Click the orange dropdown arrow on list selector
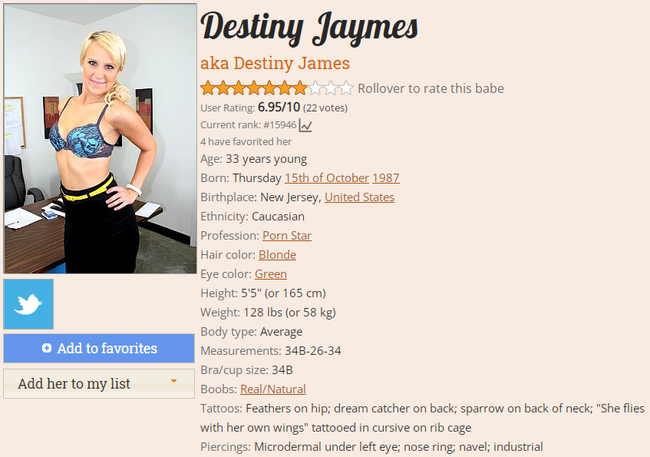 pos(174,381)
